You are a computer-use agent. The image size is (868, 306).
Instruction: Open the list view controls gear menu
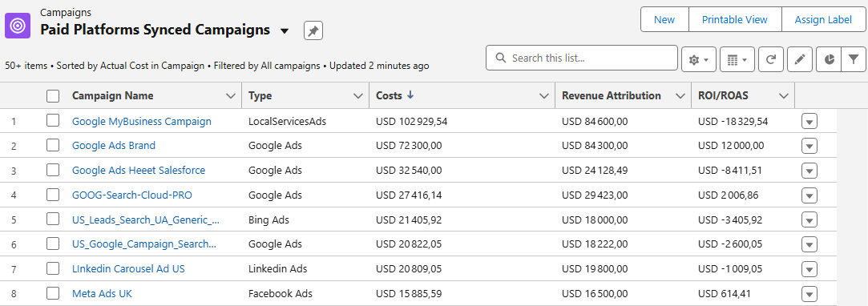699,60
